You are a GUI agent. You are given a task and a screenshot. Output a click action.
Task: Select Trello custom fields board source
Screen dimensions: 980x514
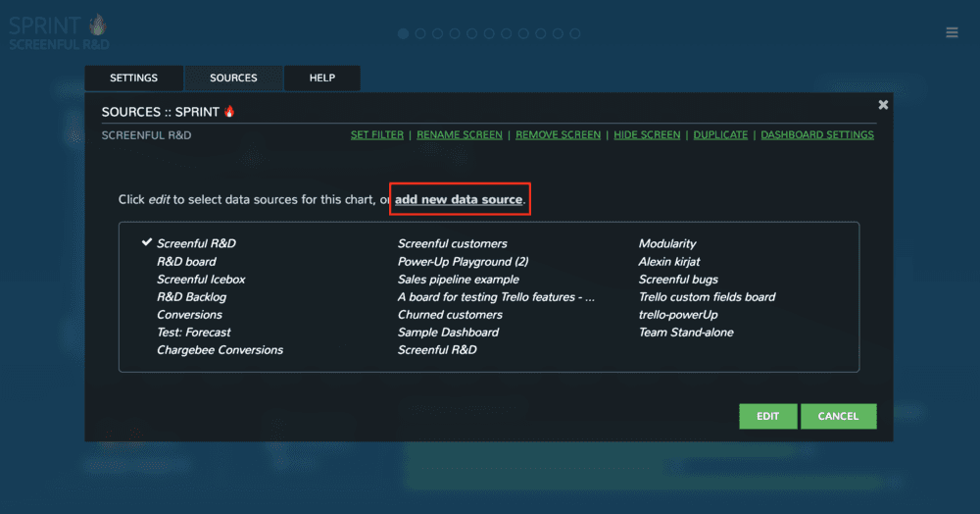707,297
